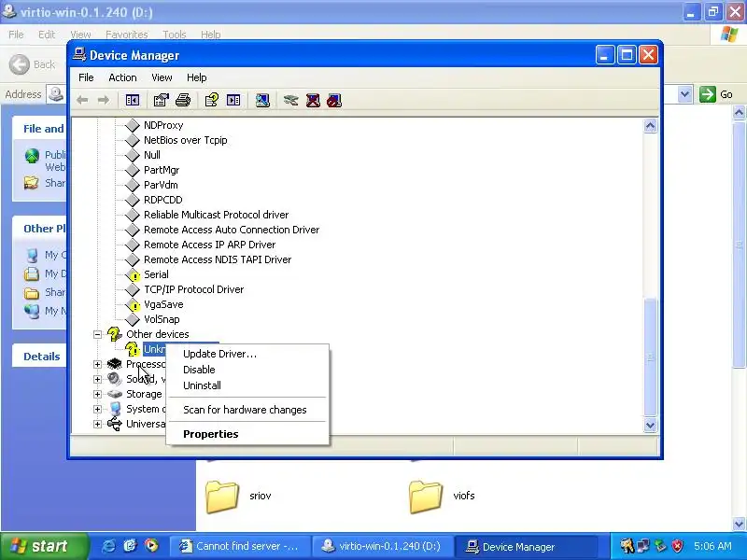
Task: Click the Scan for hardware changes toolbar icon
Action: click(262, 100)
